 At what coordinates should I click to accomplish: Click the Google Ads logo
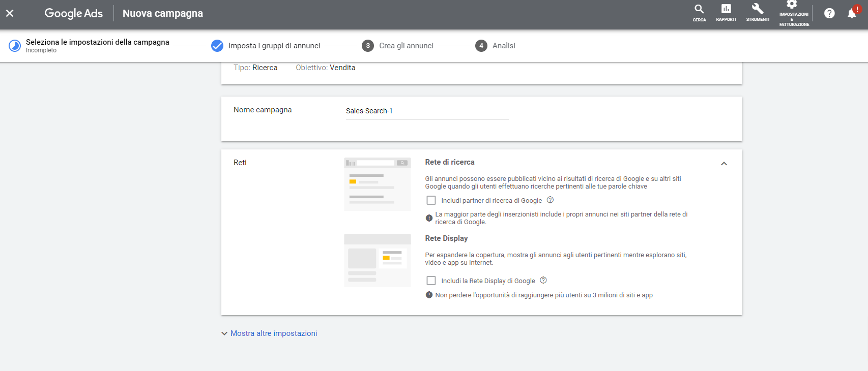click(x=74, y=13)
